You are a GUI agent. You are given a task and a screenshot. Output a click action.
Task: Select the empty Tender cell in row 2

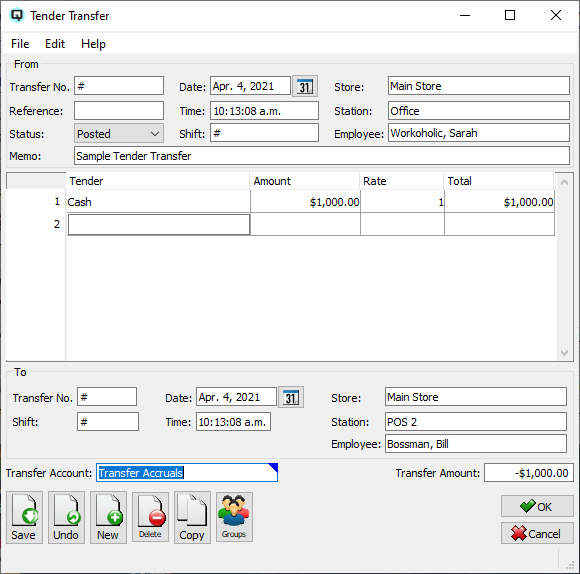[159, 224]
